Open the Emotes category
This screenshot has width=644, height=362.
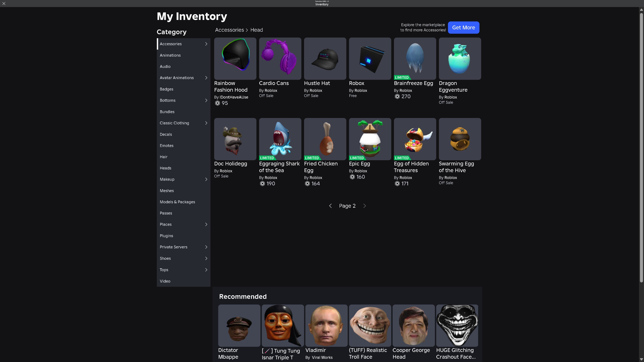pyautogui.click(x=183, y=146)
